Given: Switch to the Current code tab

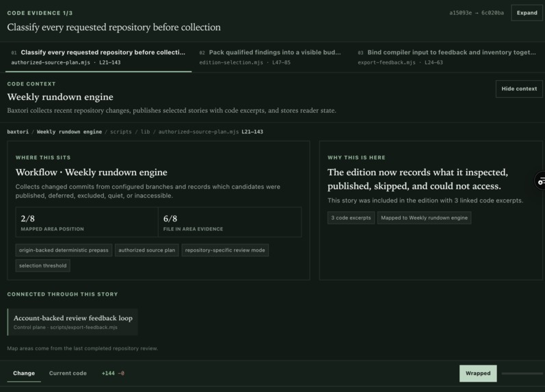Looking at the screenshot, I should coord(68,374).
